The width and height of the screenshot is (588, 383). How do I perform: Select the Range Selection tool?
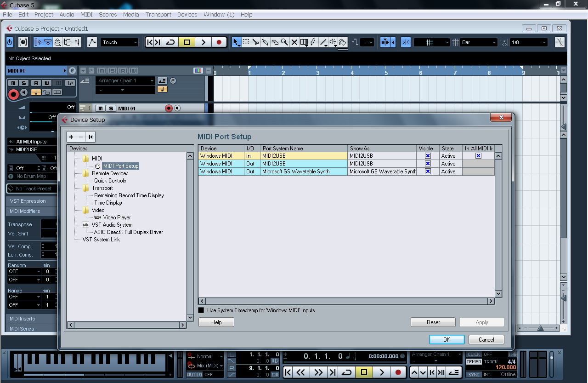246,42
